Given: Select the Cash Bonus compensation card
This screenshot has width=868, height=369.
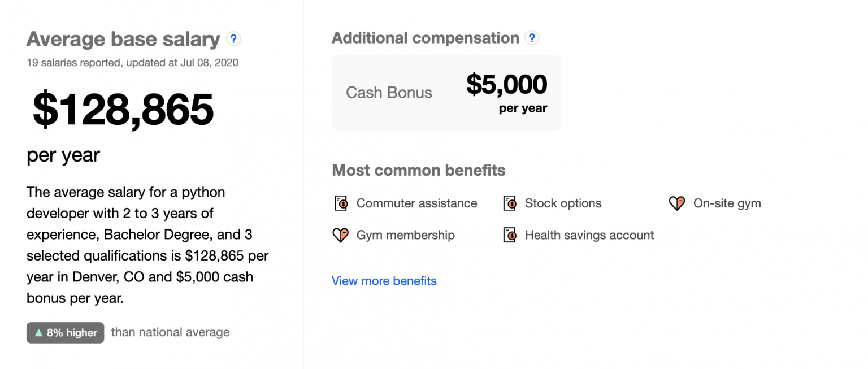Looking at the screenshot, I should pos(446,92).
